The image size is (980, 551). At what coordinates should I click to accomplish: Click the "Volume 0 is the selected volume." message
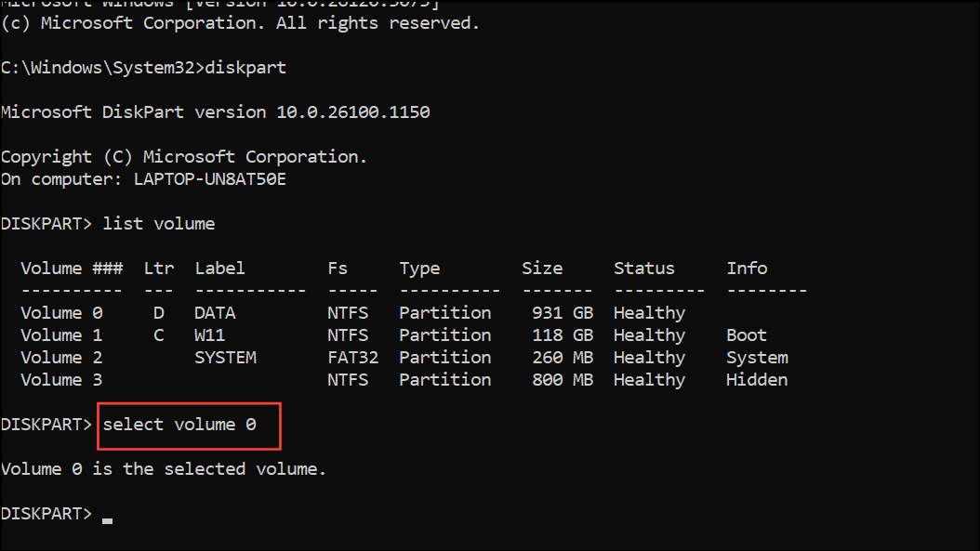(x=164, y=469)
